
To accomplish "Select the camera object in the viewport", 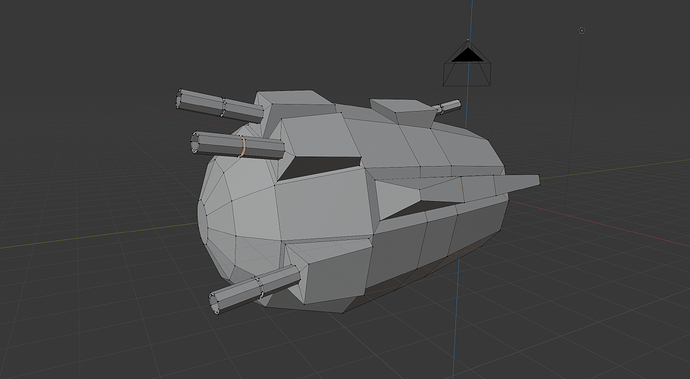I will (467, 63).
